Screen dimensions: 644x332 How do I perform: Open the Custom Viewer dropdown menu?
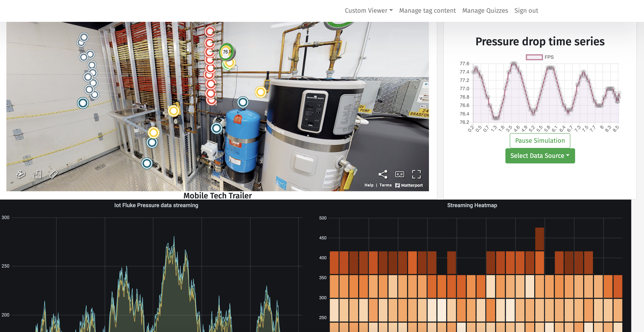click(369, 11)
